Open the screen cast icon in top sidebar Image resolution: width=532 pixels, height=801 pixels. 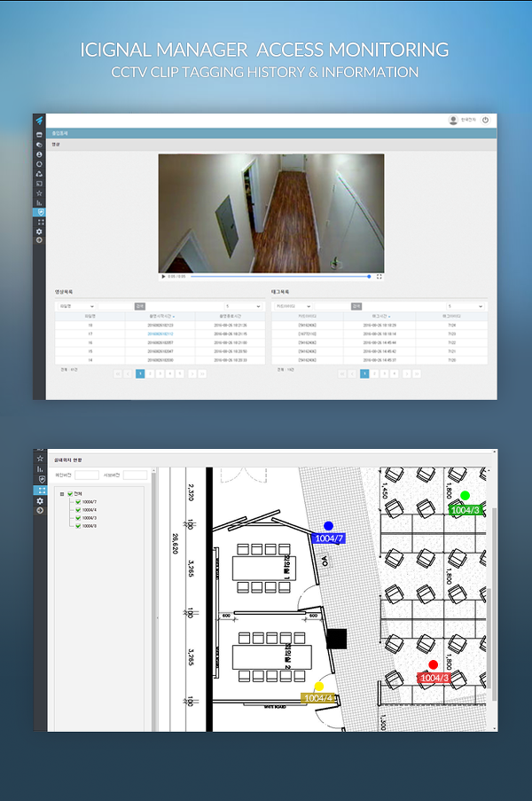point(39,184)
